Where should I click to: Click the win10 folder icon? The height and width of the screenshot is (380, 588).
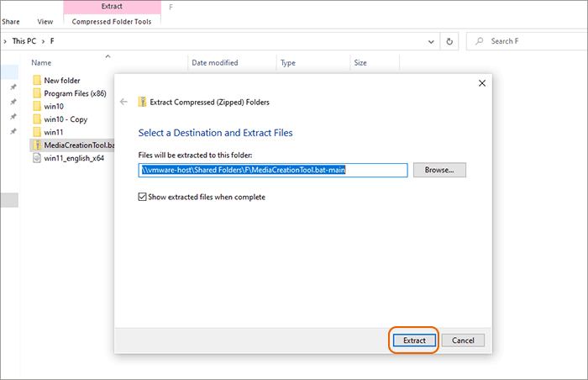tap(36, 106)
